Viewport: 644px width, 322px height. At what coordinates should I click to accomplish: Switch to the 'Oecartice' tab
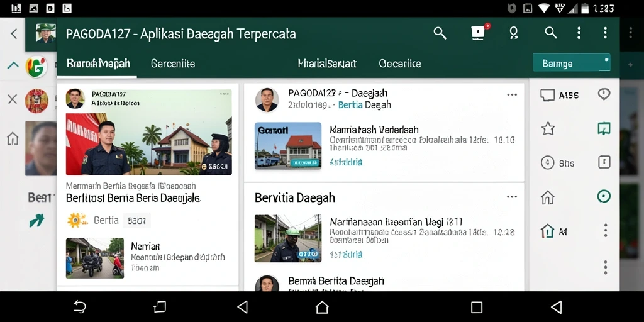(399, 64)
